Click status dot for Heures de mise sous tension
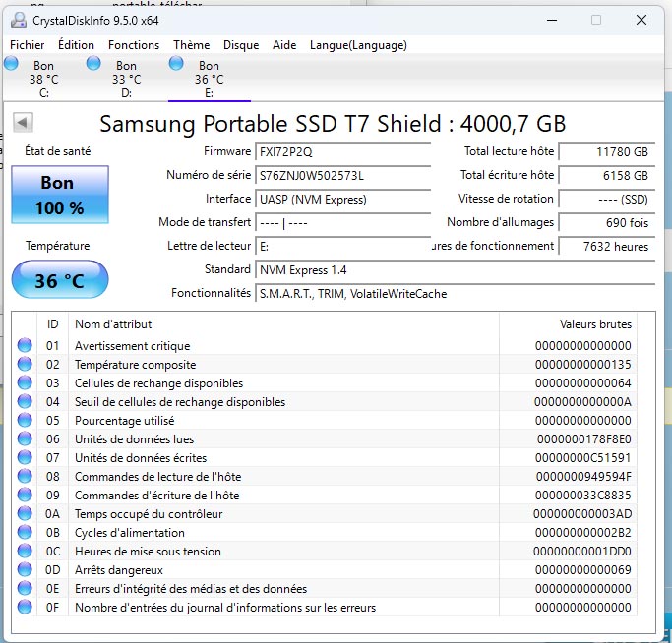The image size is (672, 643). click(x=25, y=551)
